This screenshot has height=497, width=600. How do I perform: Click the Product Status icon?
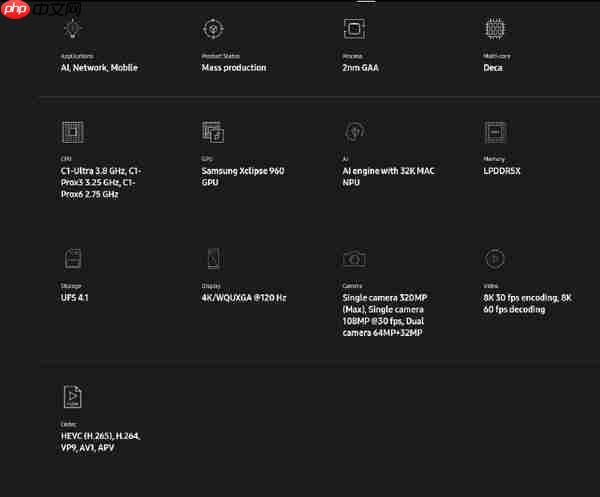[x=213, y=29]
